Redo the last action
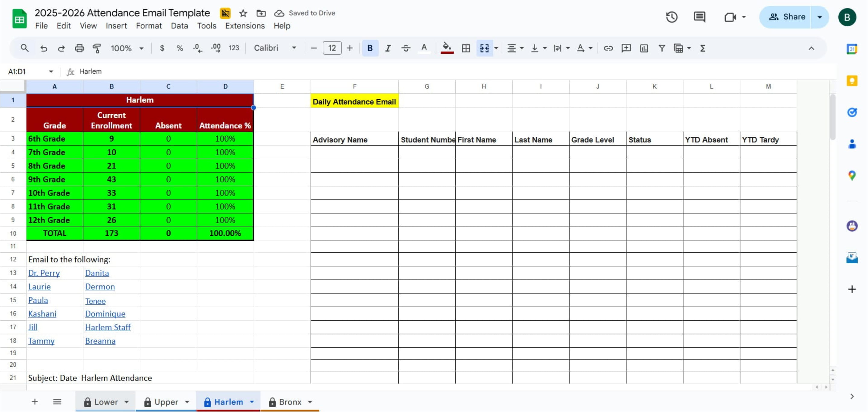The image size is (868, 412). click(61, 48)
